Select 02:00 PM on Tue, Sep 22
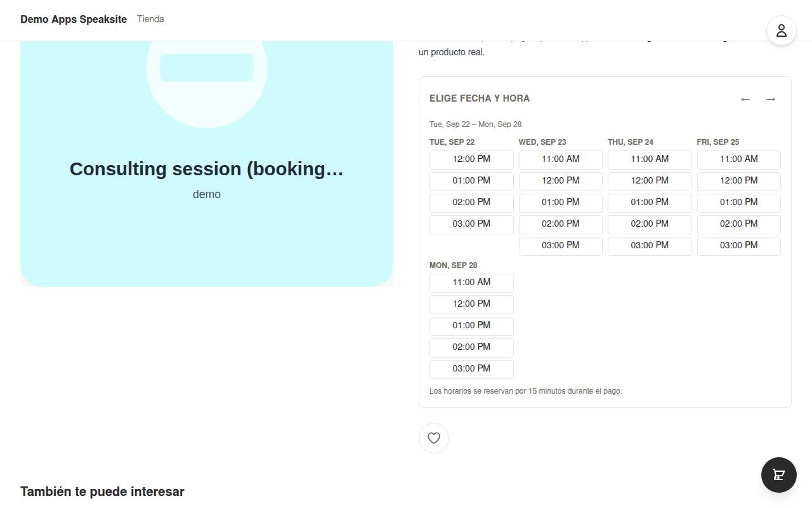 pos(471,203)
